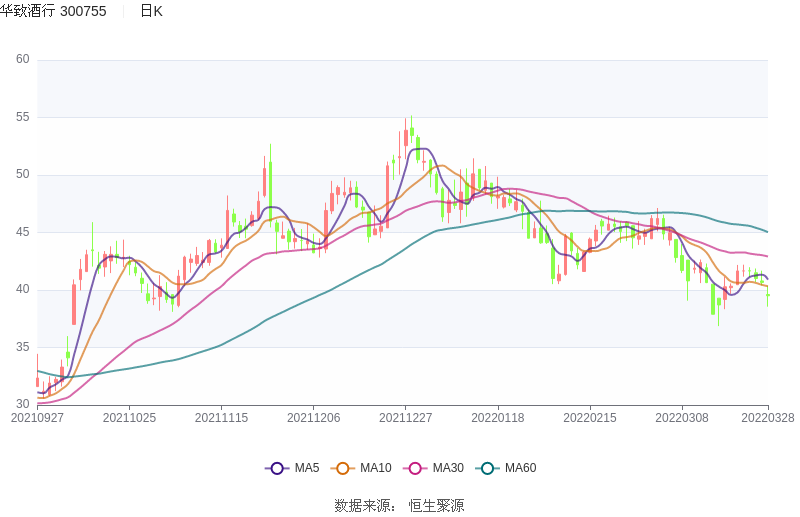Viewport: 800px width, 517px height.
Task: Click the 30 baseline value on the price axis
Action: [x=23, y=405]
